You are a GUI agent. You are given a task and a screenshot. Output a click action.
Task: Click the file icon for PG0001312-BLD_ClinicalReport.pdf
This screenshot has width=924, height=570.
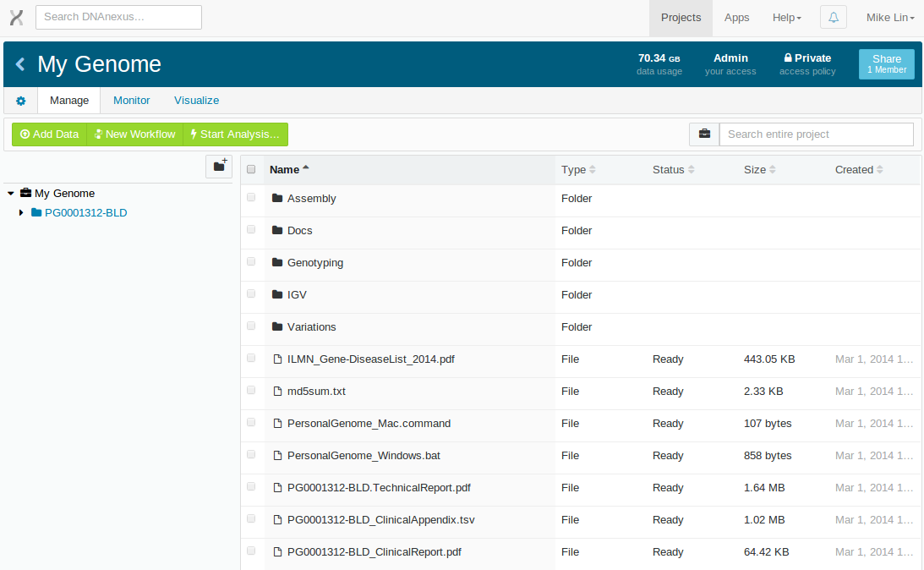(277, 551)
